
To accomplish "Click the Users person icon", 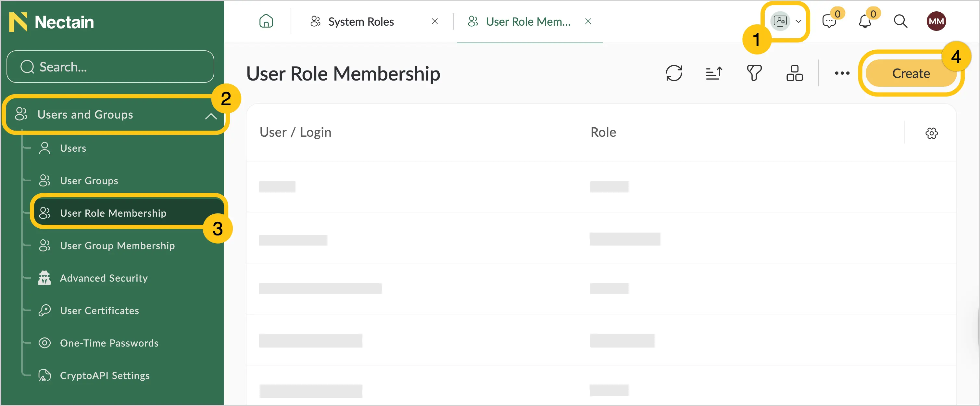I will 44,148.
